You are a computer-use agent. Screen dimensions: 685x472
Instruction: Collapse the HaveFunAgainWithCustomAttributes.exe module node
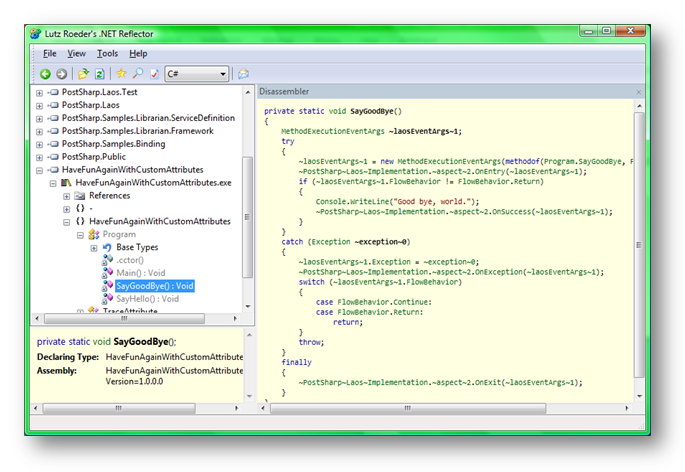(53, 183)
